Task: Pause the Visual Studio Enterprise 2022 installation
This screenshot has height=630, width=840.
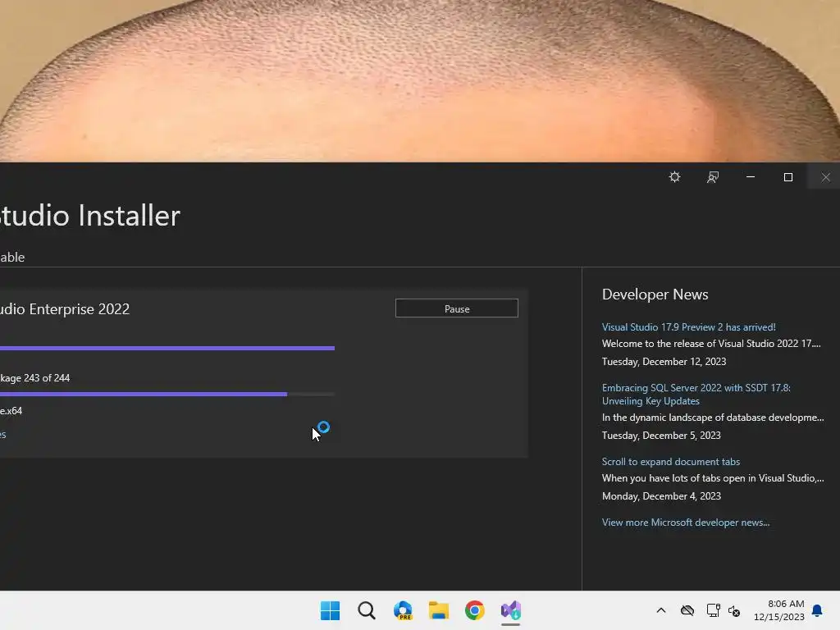Action: [x=456, y=308]
